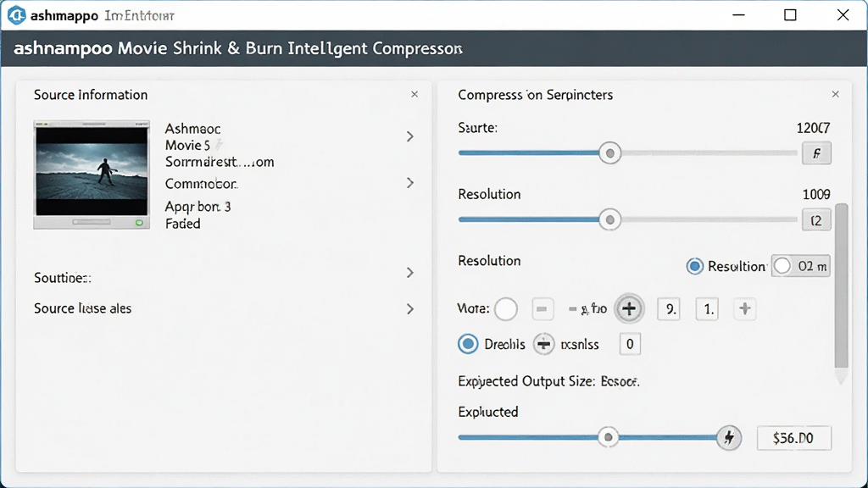Image resolution: width=868 pixels, height=488 pixels.
Task: Expand the Souttioe row chevron
Action: point(409,273)
